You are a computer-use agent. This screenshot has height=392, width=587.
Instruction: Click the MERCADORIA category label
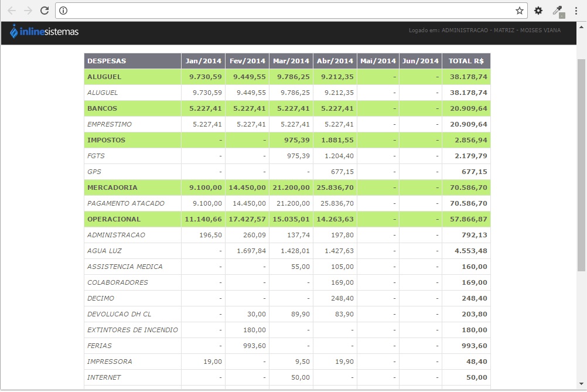(112, 187)
